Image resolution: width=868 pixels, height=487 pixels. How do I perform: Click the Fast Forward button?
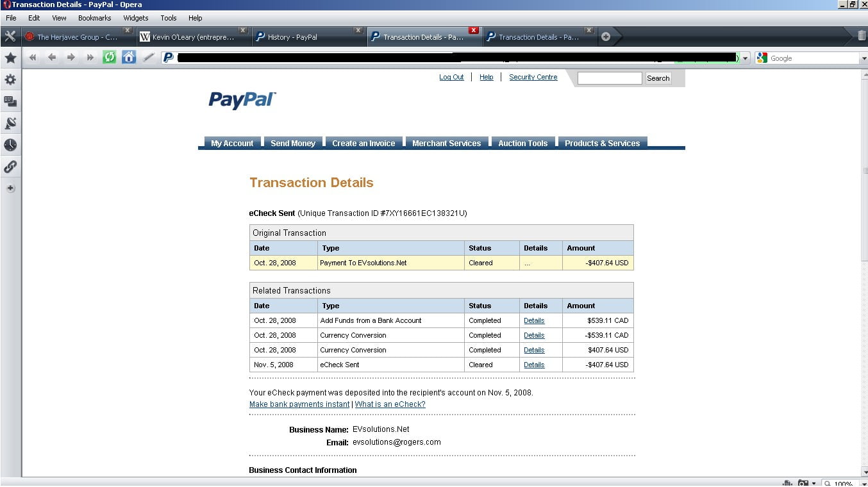[x=90, y=58]
